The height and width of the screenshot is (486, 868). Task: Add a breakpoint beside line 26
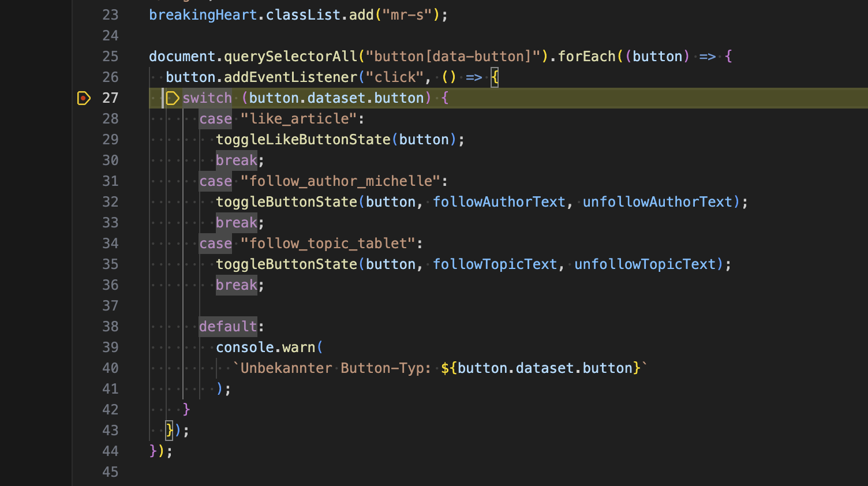84,77
